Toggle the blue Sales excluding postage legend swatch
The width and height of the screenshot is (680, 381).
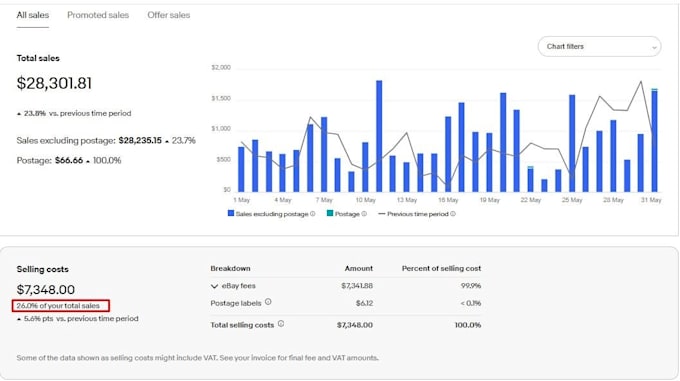click(x=231, y=213)
